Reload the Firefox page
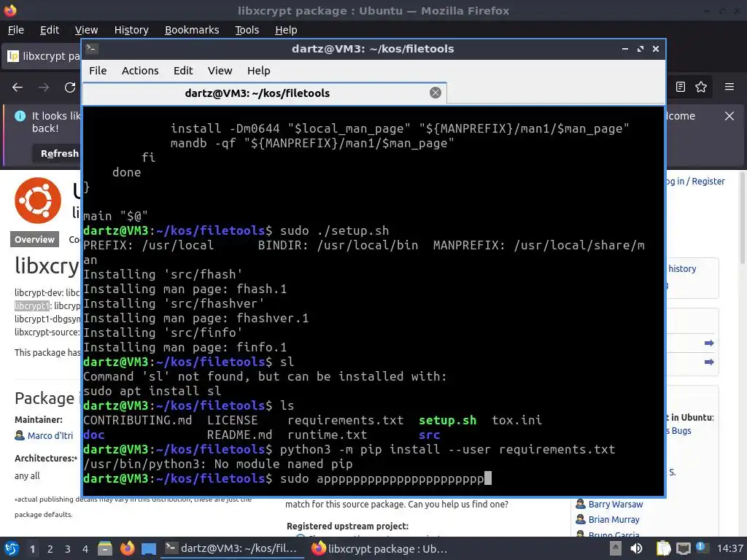The image size is (747, 560). [70, 87]
